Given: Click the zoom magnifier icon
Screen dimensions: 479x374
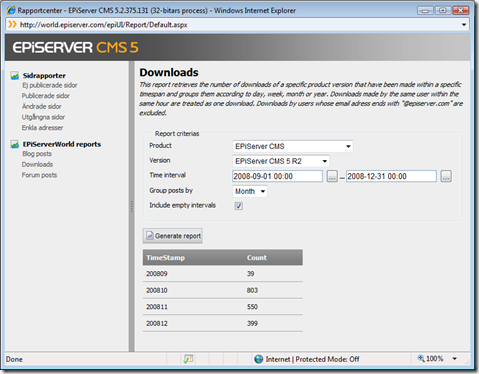Looking at the screenshot, I should 421,358.
